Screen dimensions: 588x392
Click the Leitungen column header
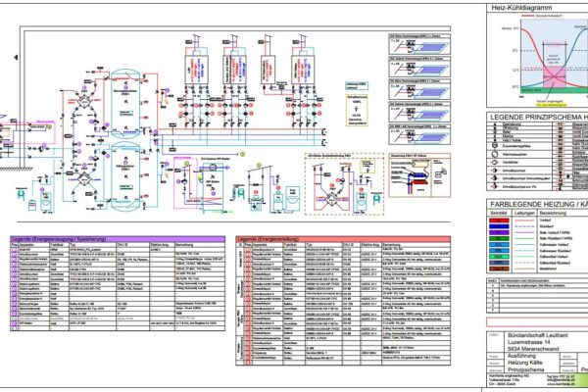pyautogui.click(x=524, y=213)
